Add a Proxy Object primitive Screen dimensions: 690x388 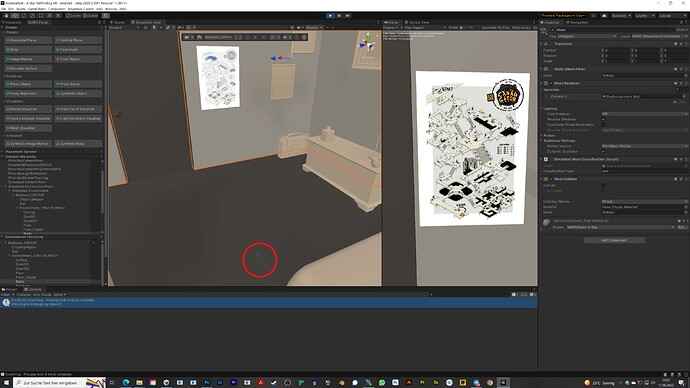pos(29,84)
